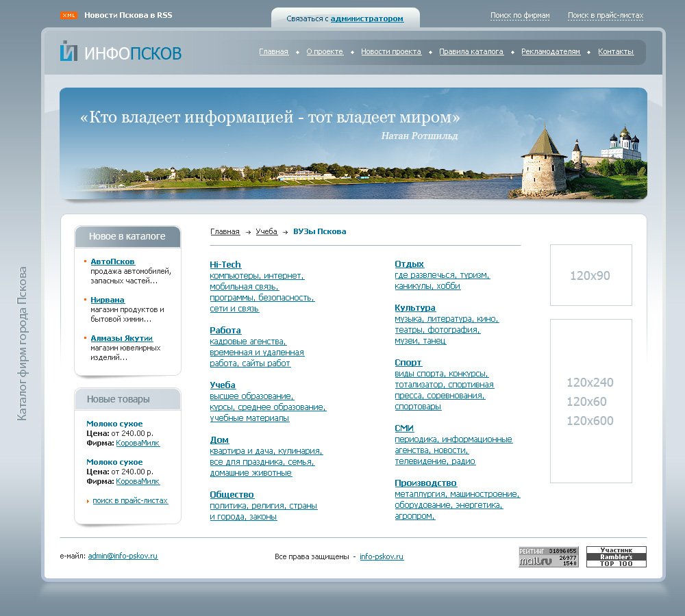Click the Новое в каталоге panel header
Viewport: 685px width, 616px height.
click(127, 237)
